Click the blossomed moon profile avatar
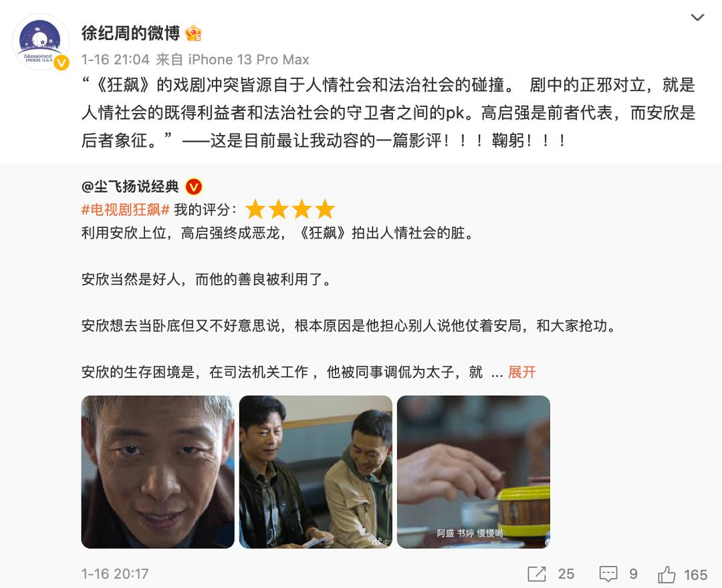The height and width of the screenshot is (588, 722). [41, 42]
